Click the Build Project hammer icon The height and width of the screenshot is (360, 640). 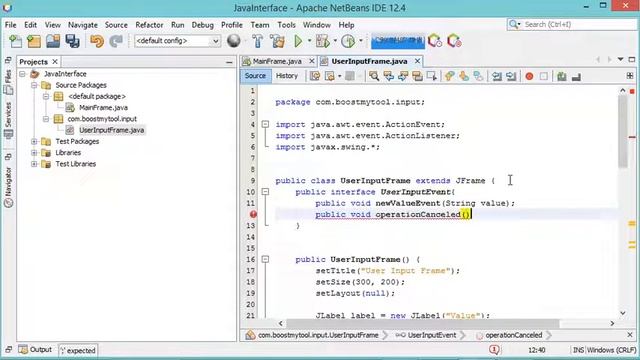tap(258, 41)
